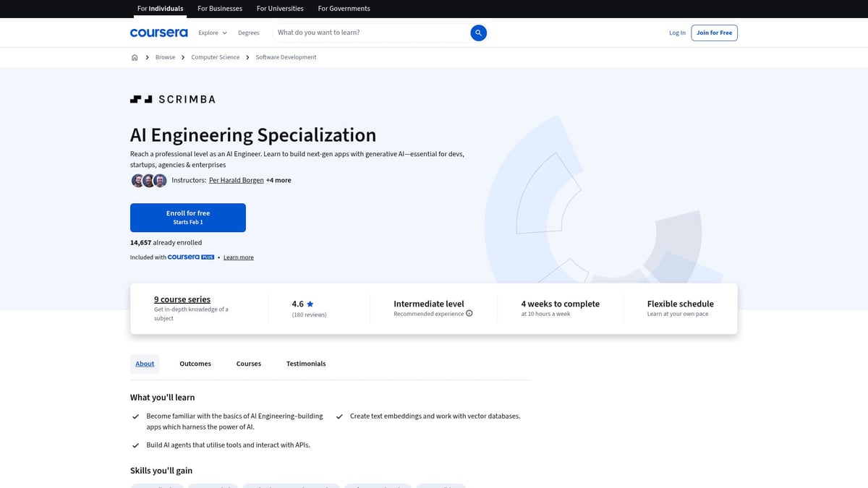
Task: Click the 4 weeks to complete text
Action: 561,304
